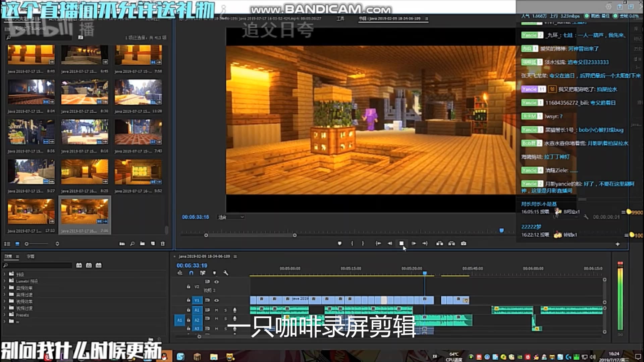
Task: Switch to the 效果 panel tab
Action: tap(8, 256)
